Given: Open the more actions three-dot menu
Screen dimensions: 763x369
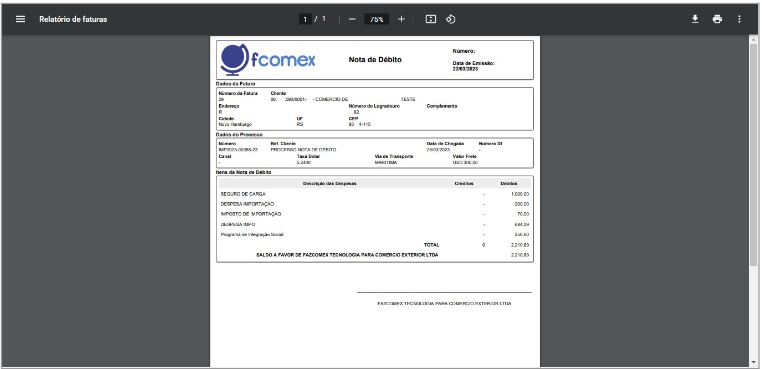Looking at the screenshot, I should click(x=739, y=19).
